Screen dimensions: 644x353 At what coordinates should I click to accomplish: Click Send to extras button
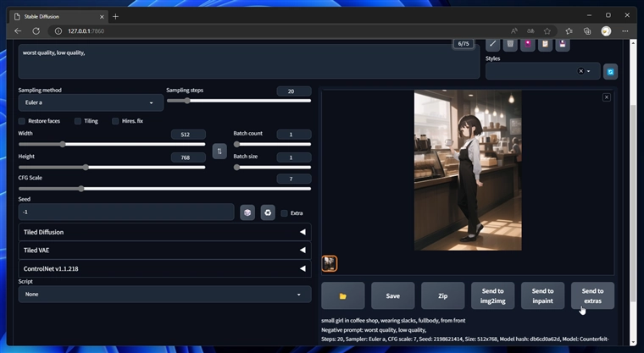tap(592, 295)
